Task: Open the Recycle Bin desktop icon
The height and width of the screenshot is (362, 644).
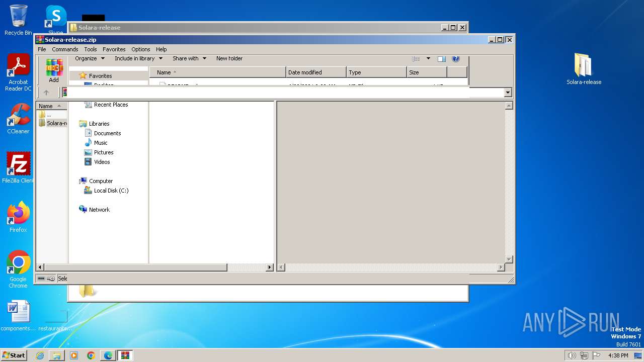Action: (18, 20)
